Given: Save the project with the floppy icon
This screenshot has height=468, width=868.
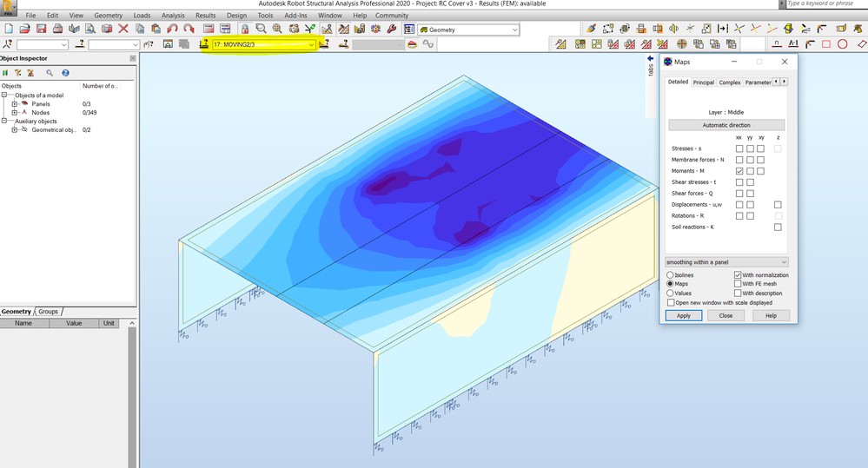Looking at the screenshot, I should [41, 29].
